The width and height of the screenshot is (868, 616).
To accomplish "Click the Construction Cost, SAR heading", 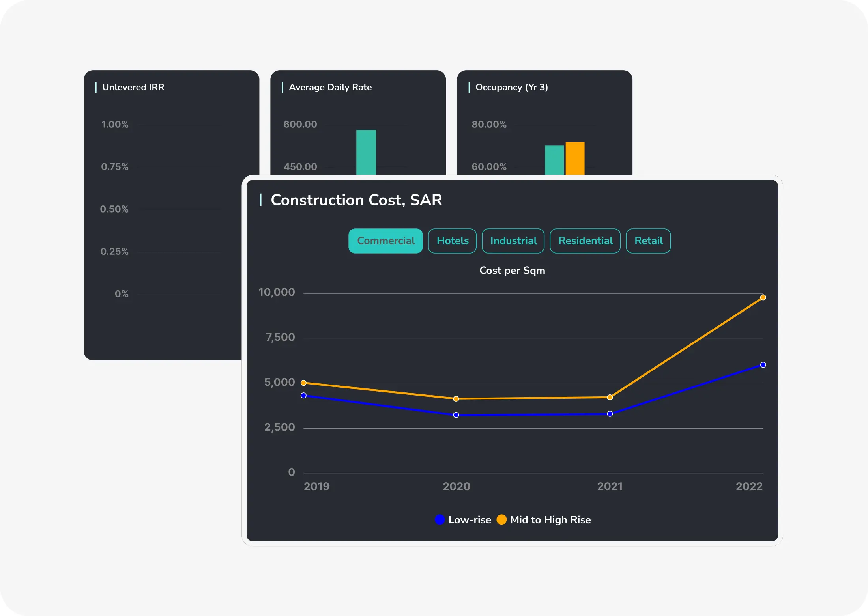I will tap(356, 200).
